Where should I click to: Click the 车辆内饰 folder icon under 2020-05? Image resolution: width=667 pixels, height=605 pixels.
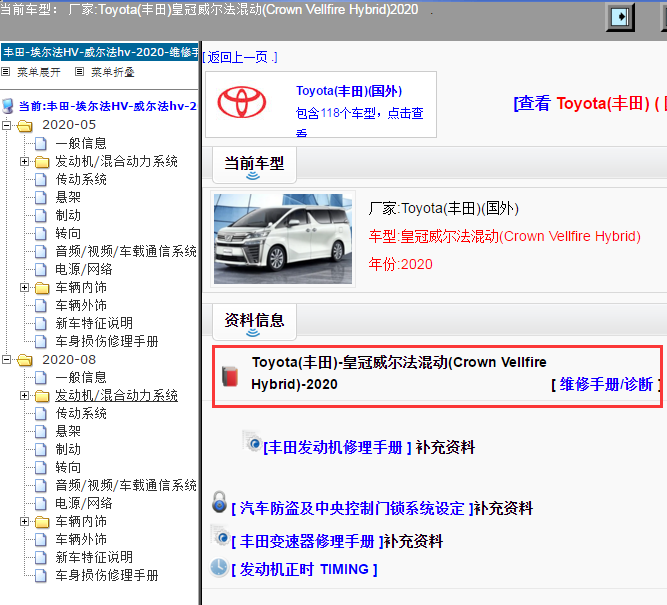42,288
